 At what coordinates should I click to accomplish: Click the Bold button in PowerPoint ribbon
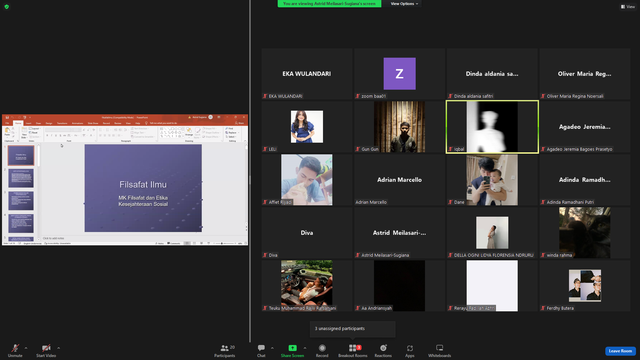(47, 136)
